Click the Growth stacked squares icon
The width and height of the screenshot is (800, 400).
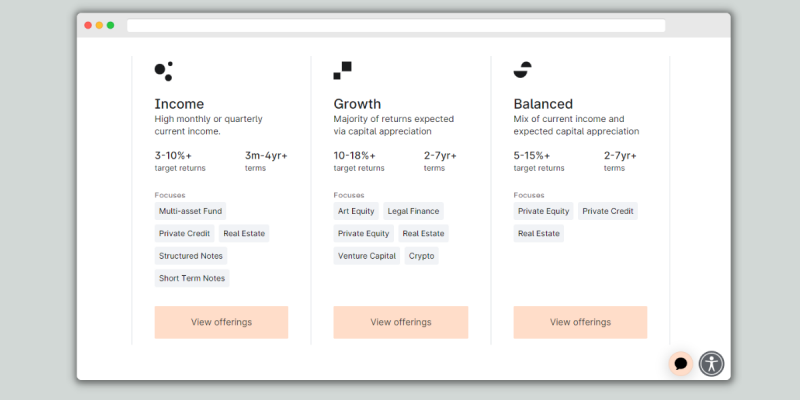tap(342, 70)
